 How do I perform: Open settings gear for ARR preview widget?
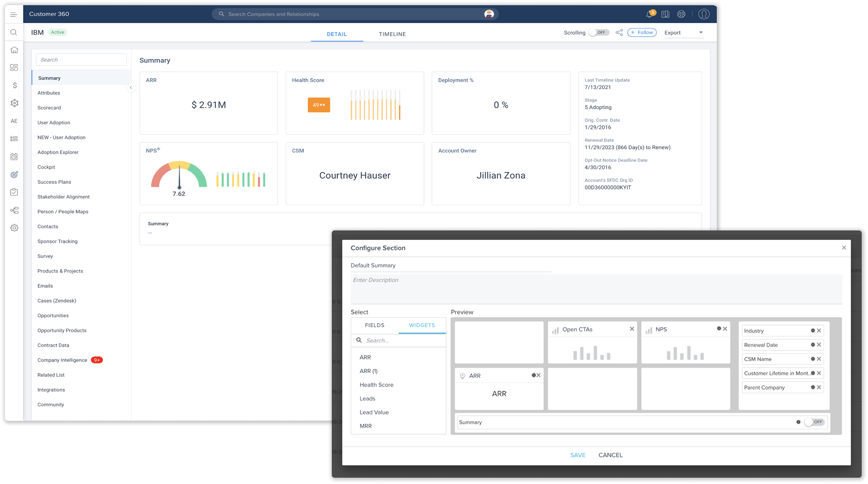pyautogui.click(x=533, y=375)
